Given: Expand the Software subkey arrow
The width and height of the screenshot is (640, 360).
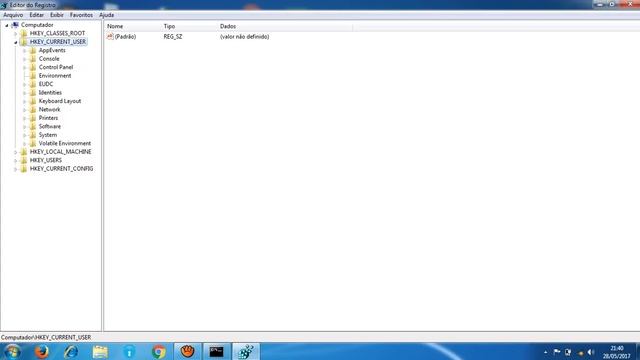Looking at the screenshot, I should click(x=24, y=127).
